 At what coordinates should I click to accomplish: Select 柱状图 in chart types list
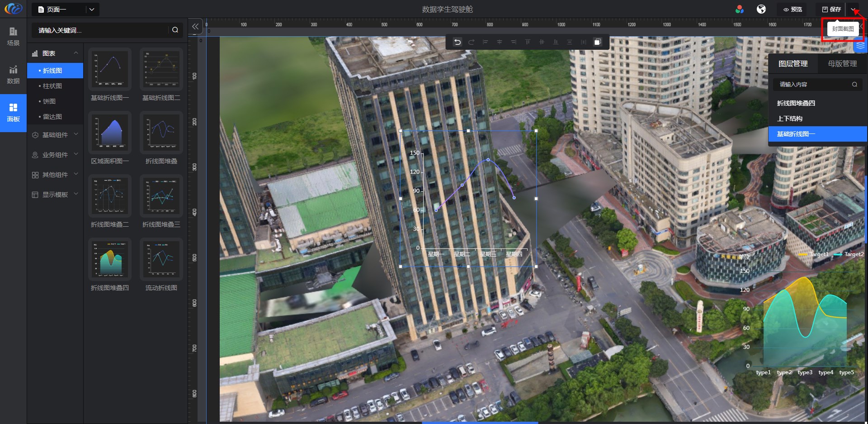(52, 86)
